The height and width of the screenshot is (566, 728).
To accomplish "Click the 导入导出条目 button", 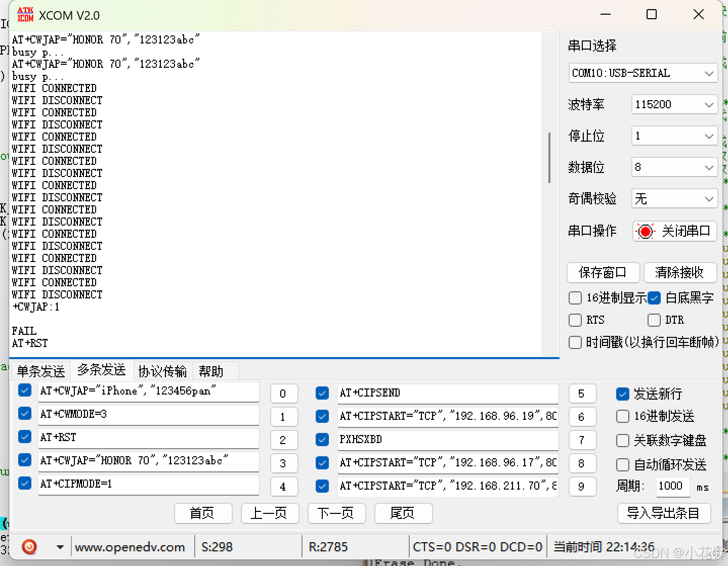I will 664,513.
